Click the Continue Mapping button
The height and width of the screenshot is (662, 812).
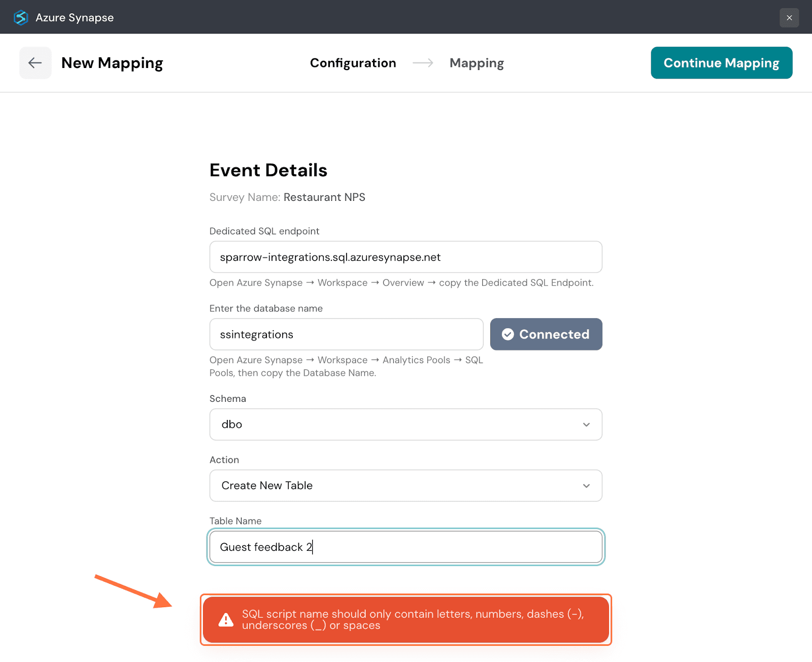[721, 63]
